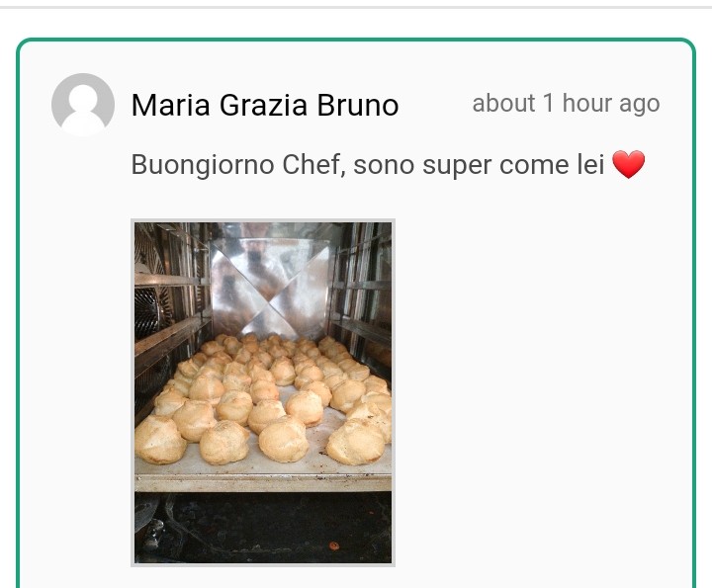This screenshot has height=588, width=712.
Task: Open Maria Grazia Bruno's profile name
Action: point(265,105)
